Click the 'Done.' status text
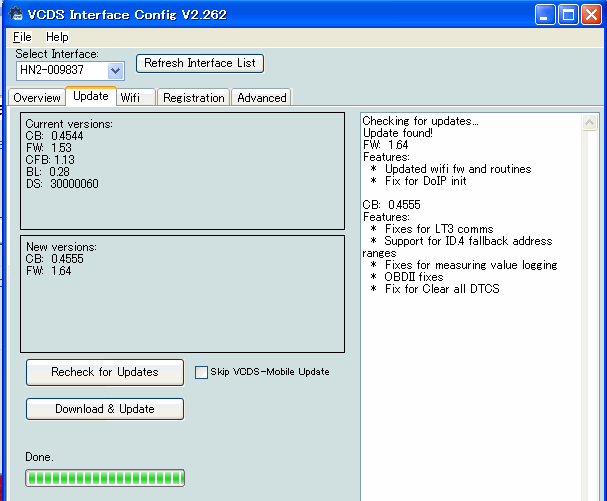The width and height of the screenshot is (607, 501). click(39, 457)
